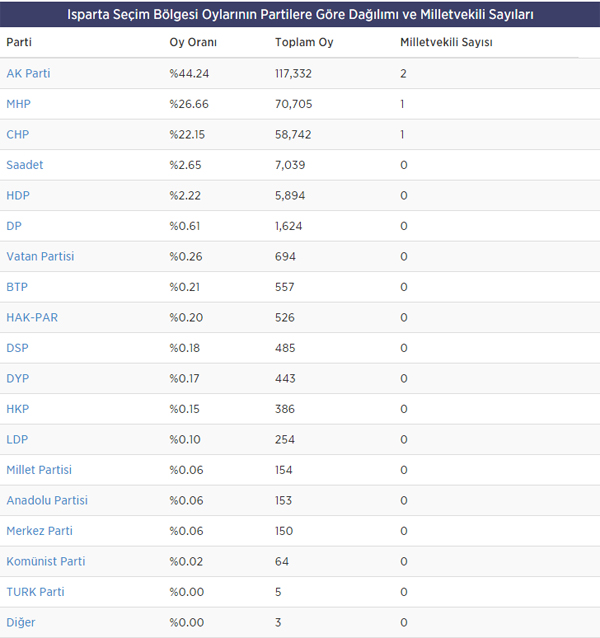This screenshot has height=638, width=600.
Task: Select the DSP party link
Action: pos(17,348)
